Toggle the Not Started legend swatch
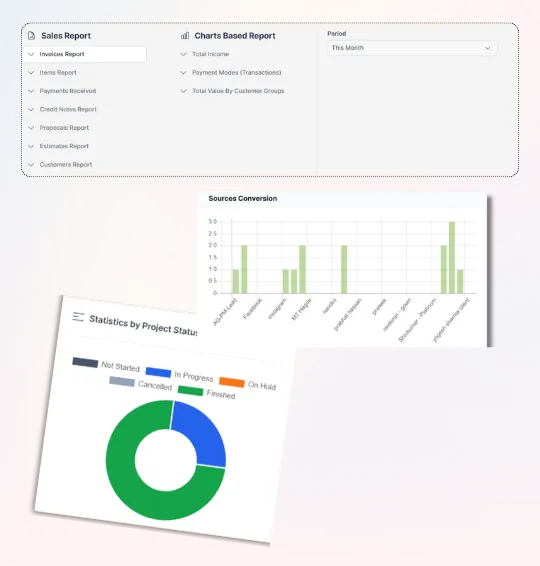The image size is (540, 566). (85, 362)
